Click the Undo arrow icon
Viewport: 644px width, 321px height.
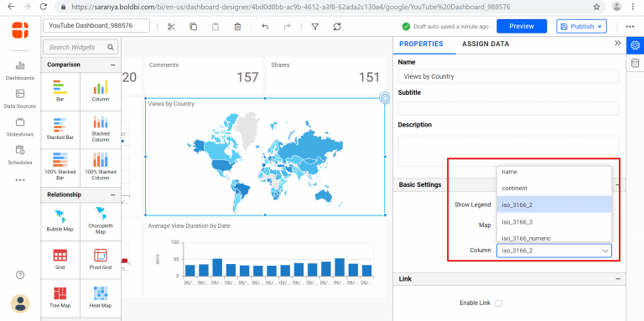(x=265, y=27)
